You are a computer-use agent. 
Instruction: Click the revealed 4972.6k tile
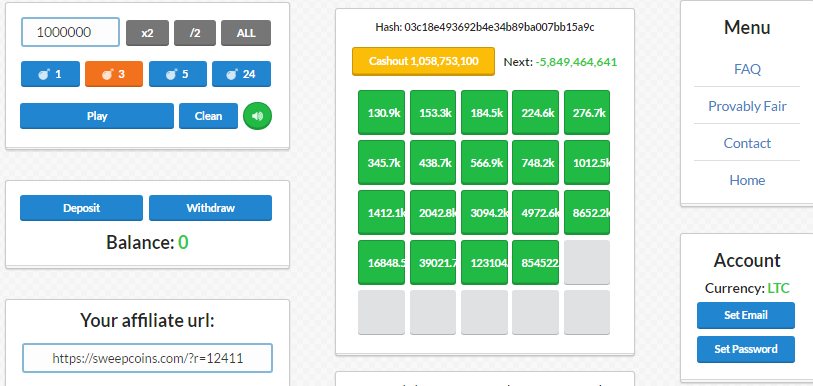coord(536,212)
